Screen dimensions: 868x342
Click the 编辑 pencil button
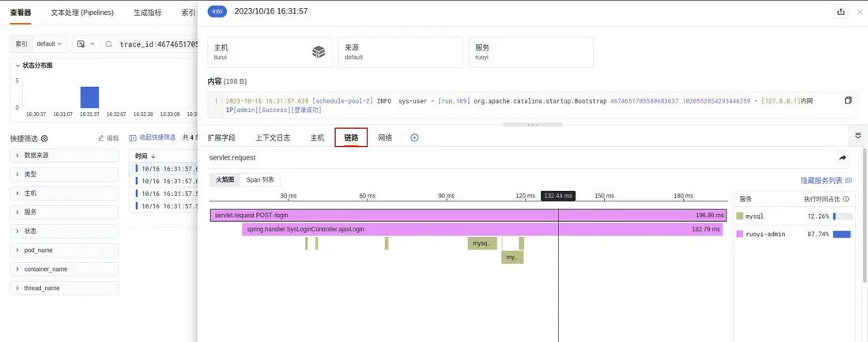108,137
